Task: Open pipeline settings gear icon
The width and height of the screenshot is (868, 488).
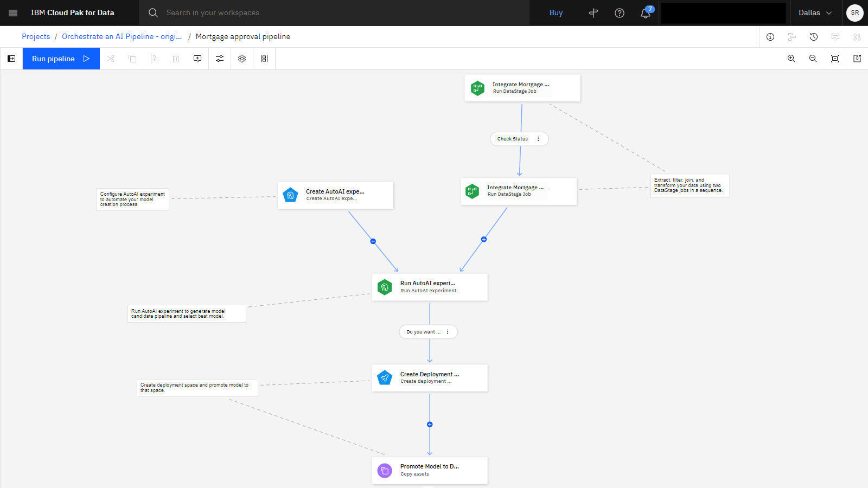Action: [x=242, y=59]
